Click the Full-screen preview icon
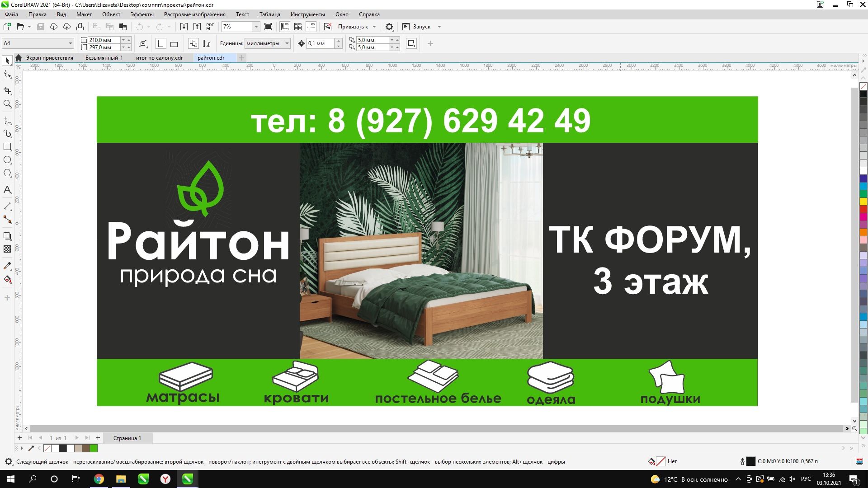Screen dimensions: 868x488 pyautogui.click(x=268, y=27)
